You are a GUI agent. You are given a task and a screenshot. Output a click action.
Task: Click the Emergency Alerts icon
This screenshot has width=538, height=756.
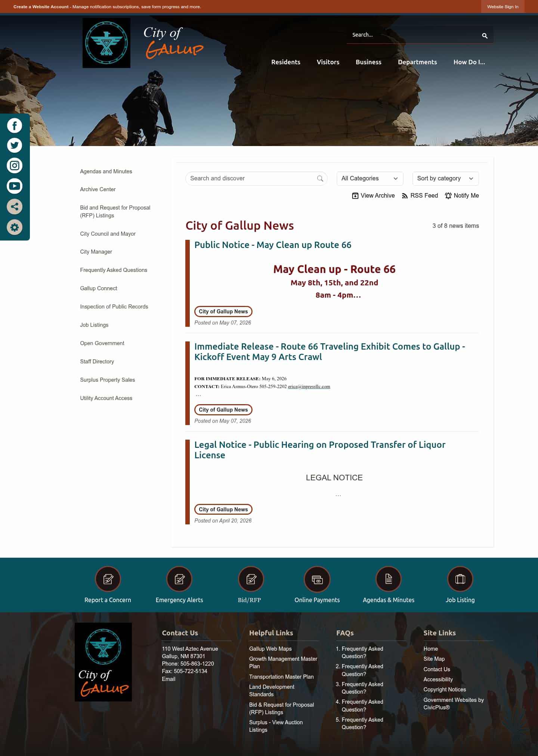(179, 579)
